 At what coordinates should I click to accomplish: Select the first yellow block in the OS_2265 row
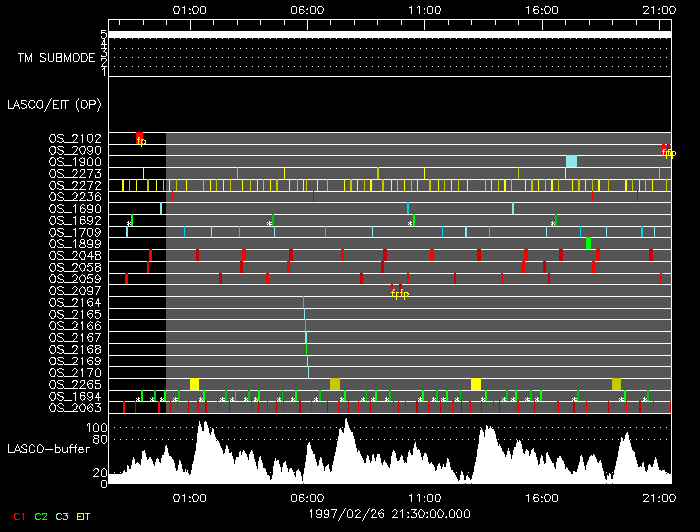pos(195,384)
